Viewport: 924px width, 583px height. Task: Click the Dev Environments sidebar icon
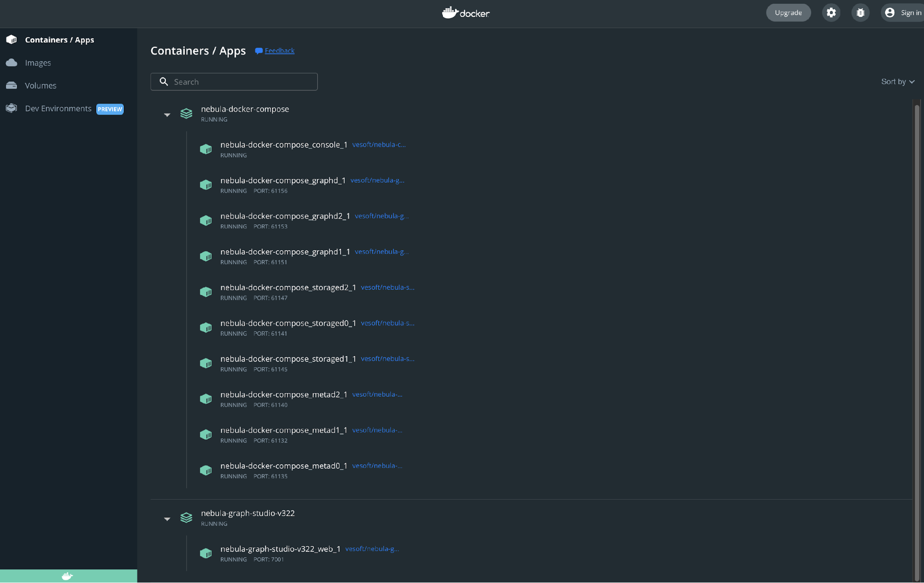tap(12, 108)
